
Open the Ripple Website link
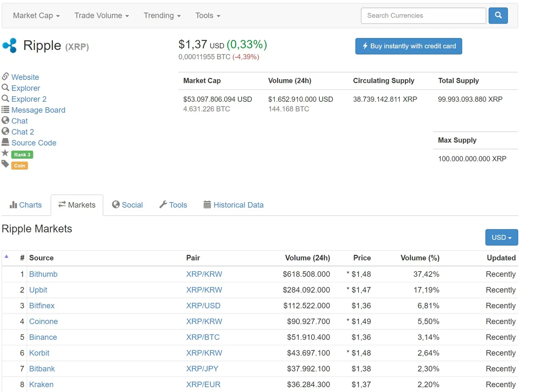[x=25, y=77]
